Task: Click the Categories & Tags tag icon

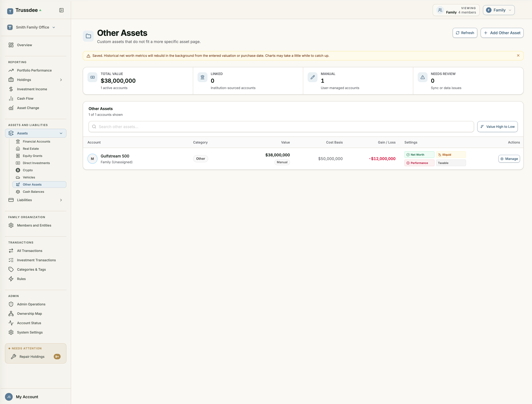Action: [x=11, y=269]
